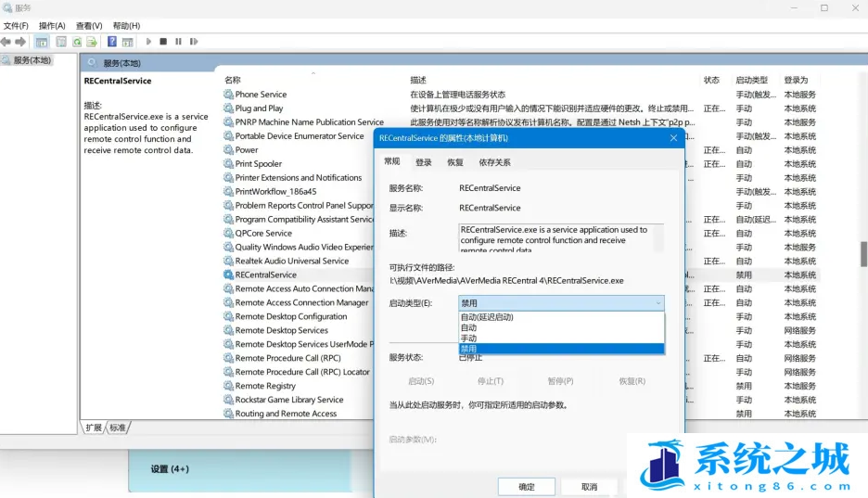Image resolution: width=868 pixels, height=498 pixels.
Task: Open the 启动类型 combo box showing 禁用
Action: [561, 302]
